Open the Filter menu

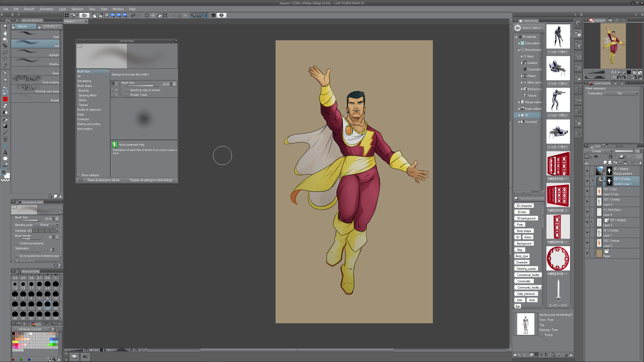pyautogui.click(x=104, y=9)
